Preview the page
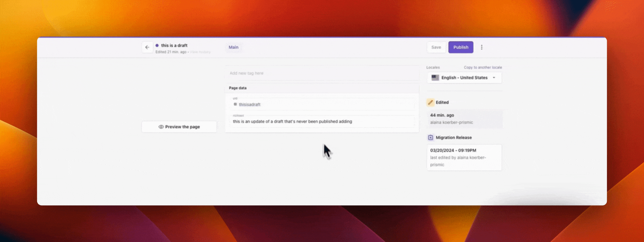Image resolution: width=644 pixels, height=242 pixels. [179, 127]
